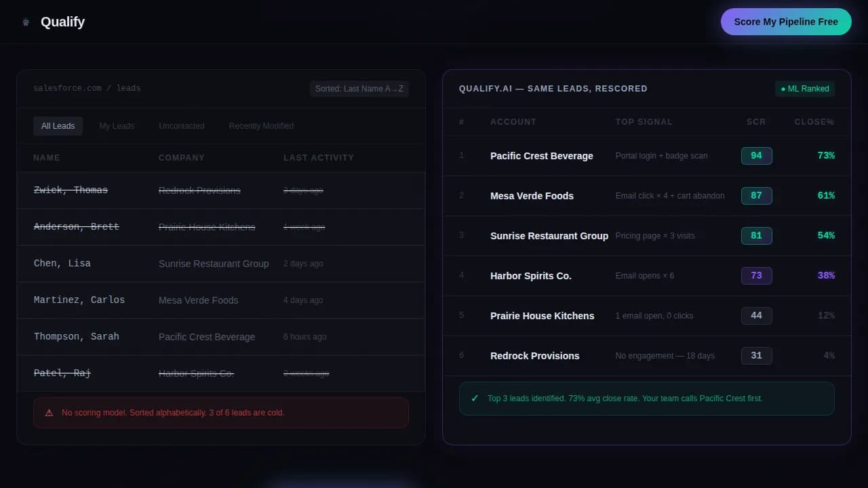Click Harbor Spirits Co. in leads list
This screenshot has width=868, height=488.
tap(197, 373)
